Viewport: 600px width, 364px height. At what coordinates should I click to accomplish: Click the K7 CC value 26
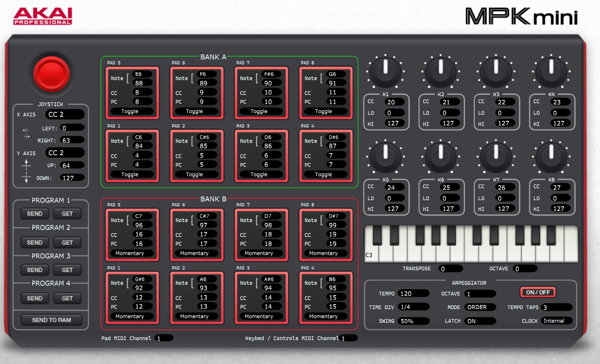tap(505, 187)
